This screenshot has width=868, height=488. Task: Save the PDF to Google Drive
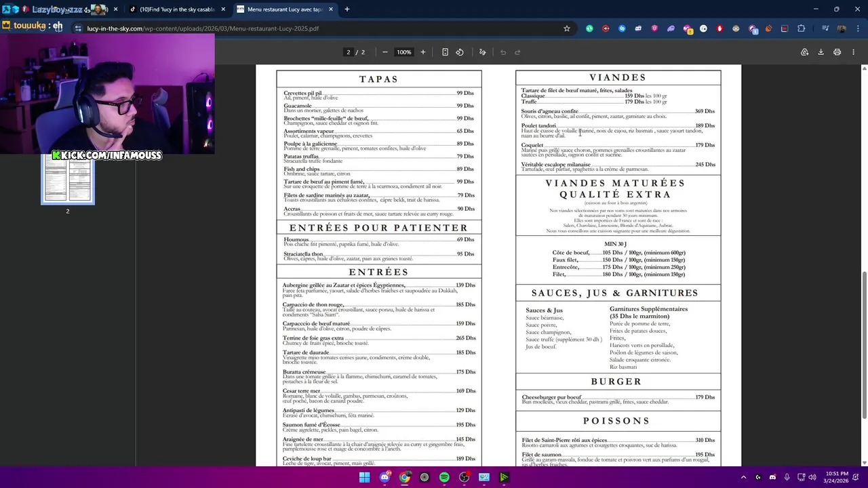pos(804,52)
